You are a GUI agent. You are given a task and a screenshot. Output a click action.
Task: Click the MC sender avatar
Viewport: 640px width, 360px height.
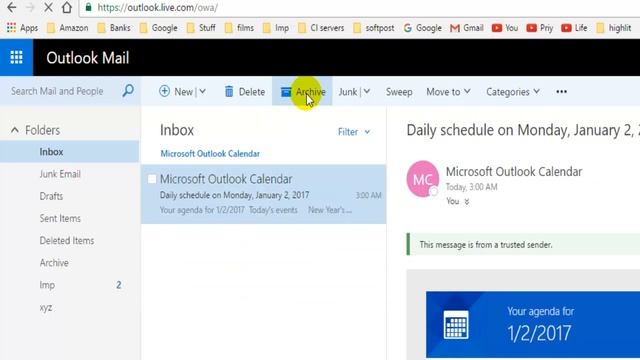point(422,179)
